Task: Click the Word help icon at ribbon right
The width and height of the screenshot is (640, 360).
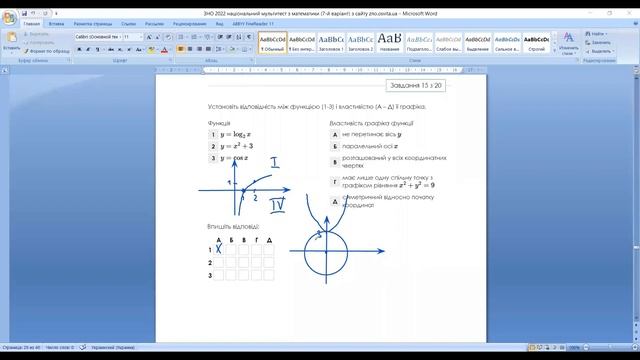Action: click(635, 24)
